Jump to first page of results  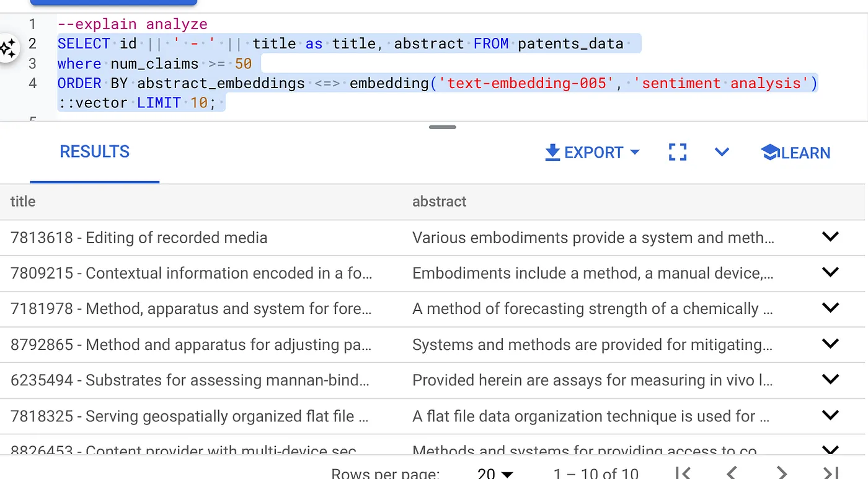[683, 473]
